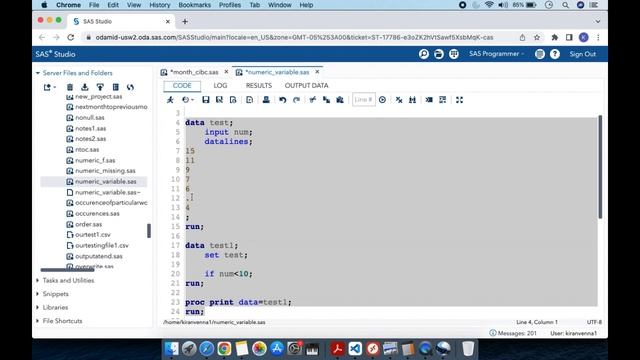Click the grid icon in SAS Studio header
Image resolution: width=640 pixels, height=360 pixels.
pyautogui.click(x=453, y=54)
